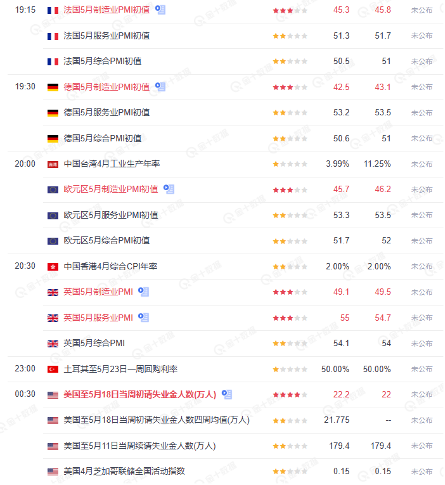
Task: Click Taiwan flag in 工业生产年率 row
Action: pyautogui.click(x=53, y=164)
